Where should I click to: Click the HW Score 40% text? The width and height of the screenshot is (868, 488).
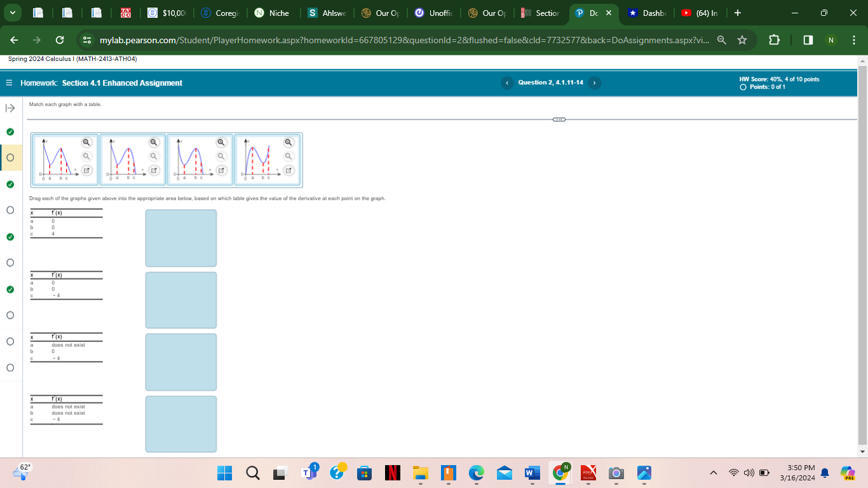point(779,79)
